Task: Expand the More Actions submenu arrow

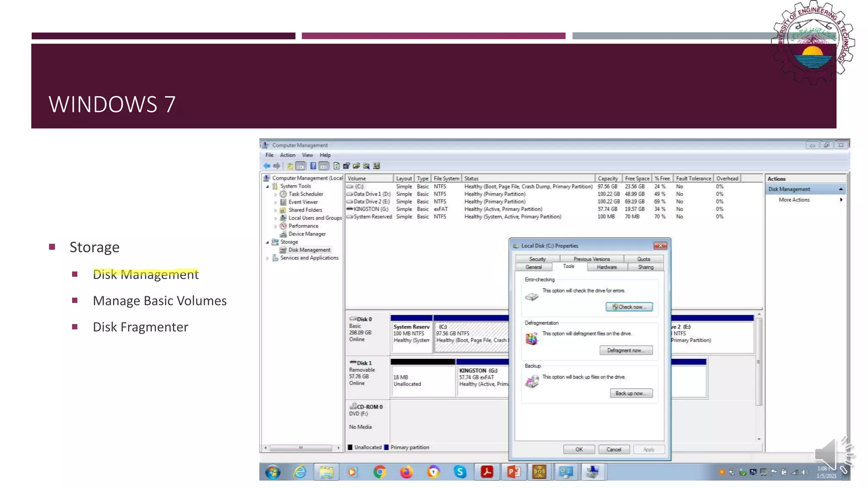Action: [x=841, y=200]
